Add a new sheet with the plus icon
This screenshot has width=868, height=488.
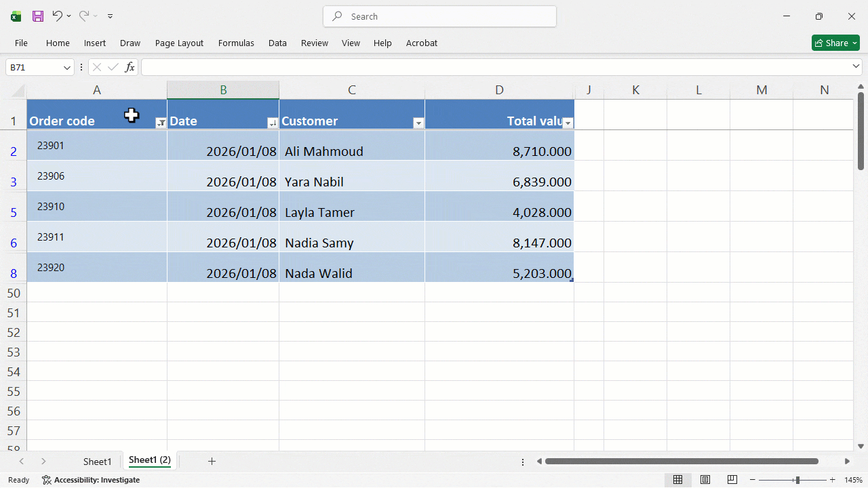tap(212, 461)
